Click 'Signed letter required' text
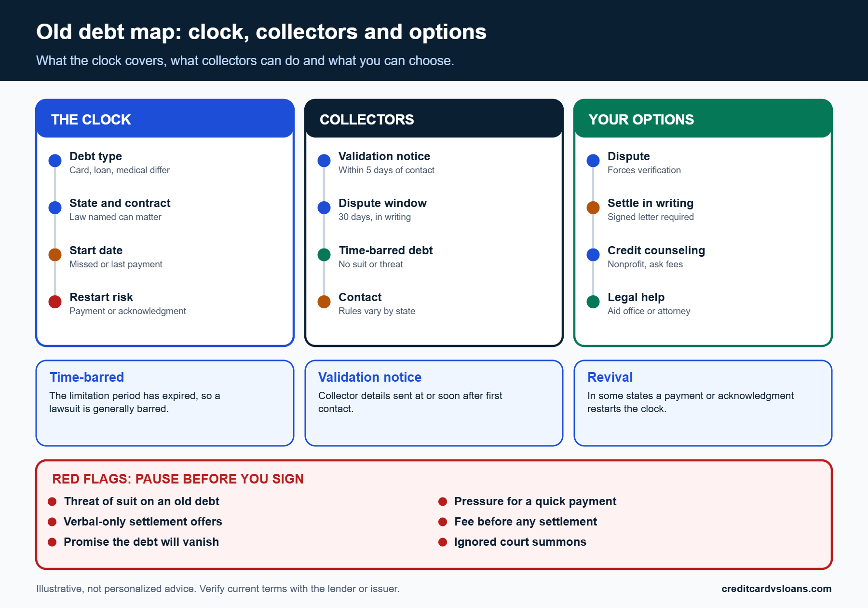 651,217
